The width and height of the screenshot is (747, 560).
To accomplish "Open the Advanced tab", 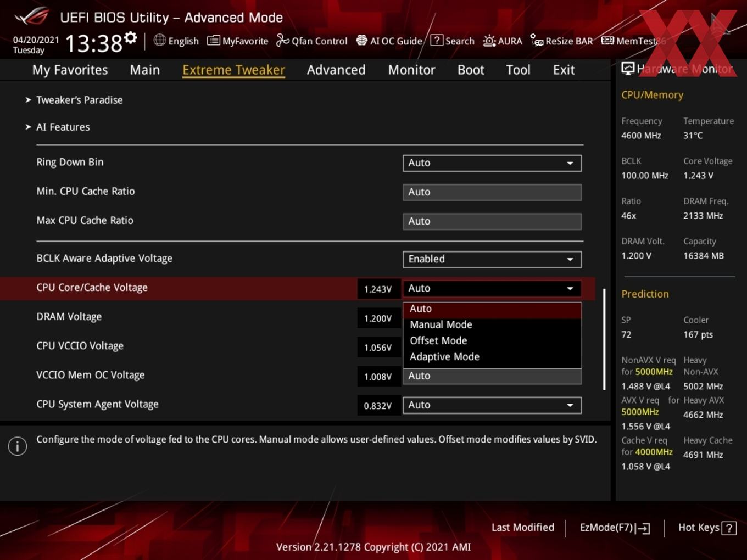I will [x=336, y=70].
